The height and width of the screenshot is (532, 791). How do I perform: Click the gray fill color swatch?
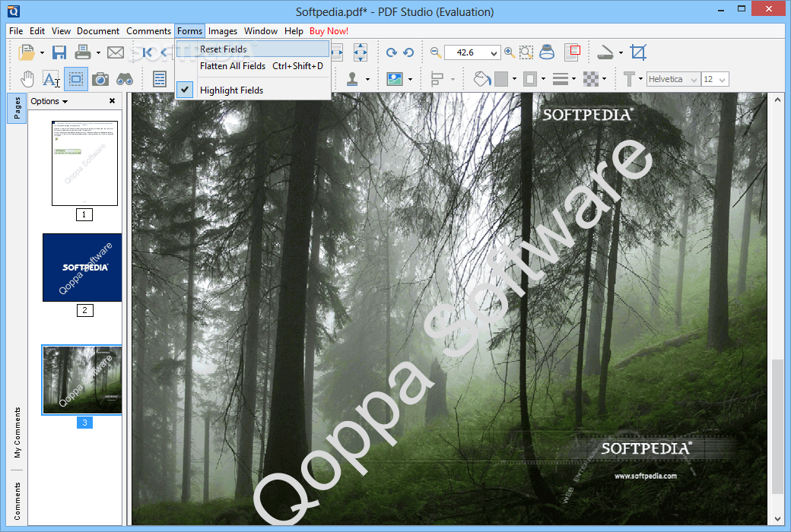(x=501, y=79)
